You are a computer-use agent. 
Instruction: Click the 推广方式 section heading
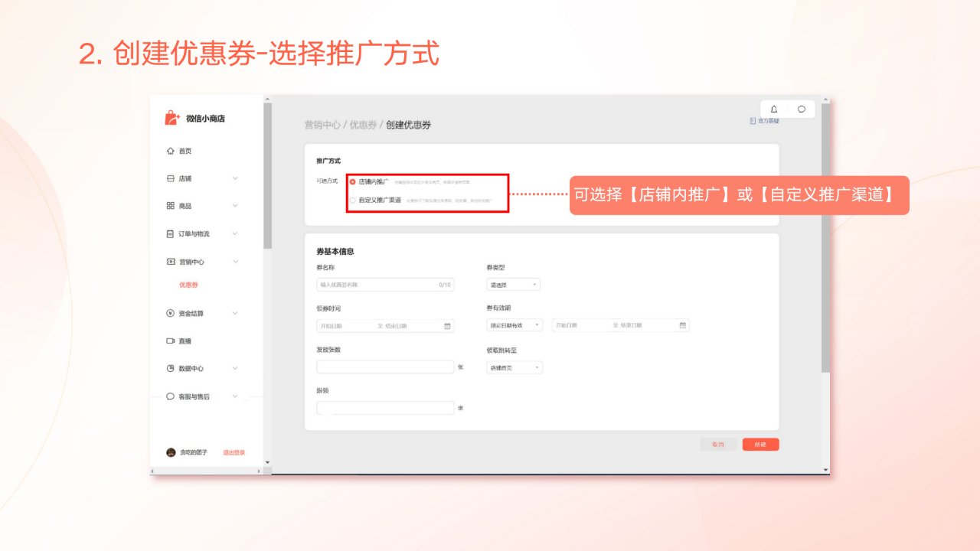pyautogui.click(x=328, y=161)
